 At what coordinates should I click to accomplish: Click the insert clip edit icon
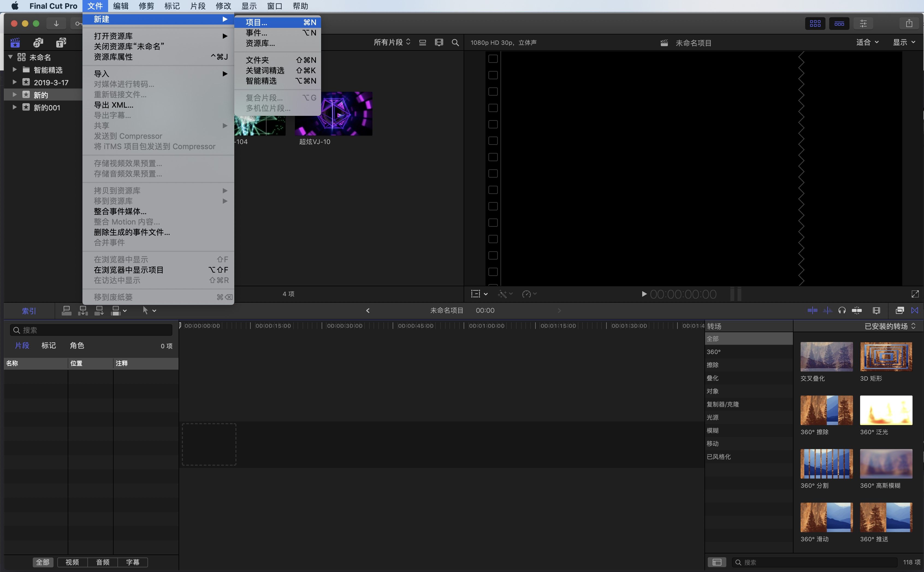pos(83,311)
